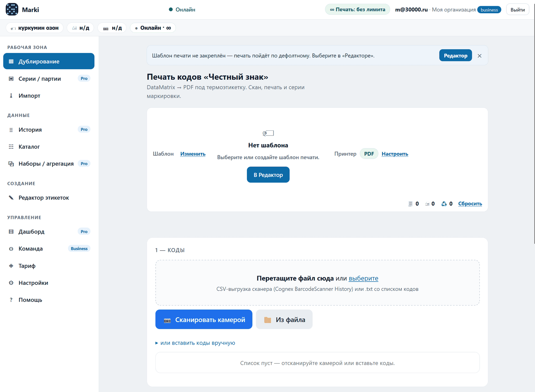Screen dimensions: 535x392
Task: Click the label tag icon above Нет шаблона
Action: click(x=268, y=133)
